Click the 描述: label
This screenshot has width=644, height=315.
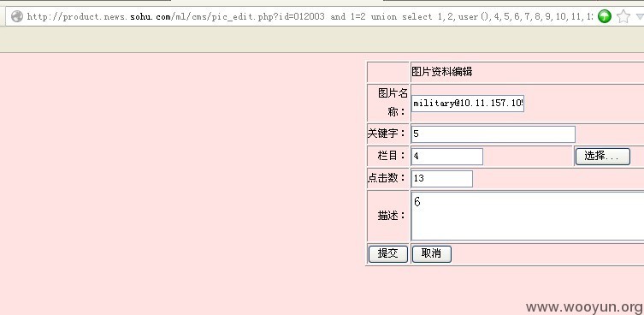pyautogui.click(x=392, y=216)
